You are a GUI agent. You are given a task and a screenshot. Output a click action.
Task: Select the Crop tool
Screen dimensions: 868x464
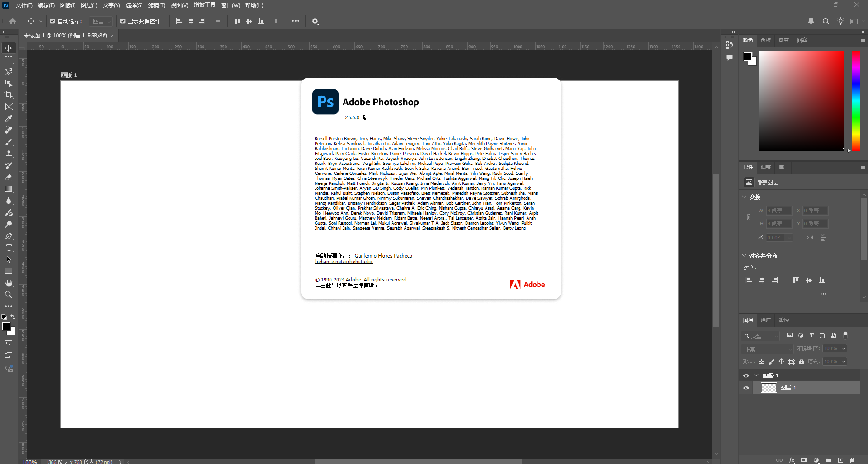pos(8,95)
